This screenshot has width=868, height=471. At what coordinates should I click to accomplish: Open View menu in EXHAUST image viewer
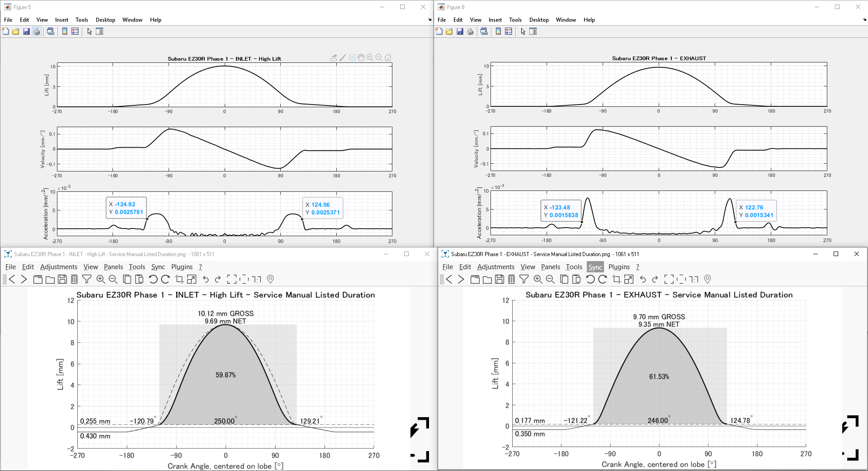tap(528, 267)
